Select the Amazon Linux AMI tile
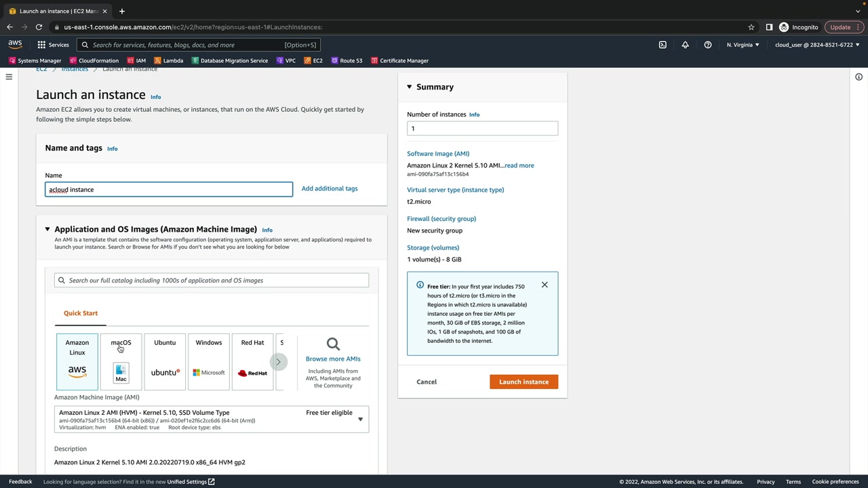This screenshot has width=868, height=488. [77, 362]
